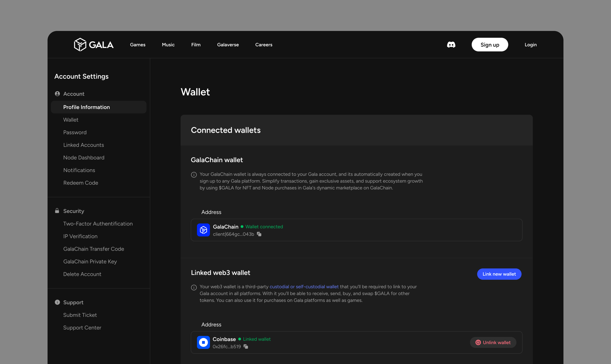Go to the Galaverse menu item

pyautogui.click(x=228, y=45)
